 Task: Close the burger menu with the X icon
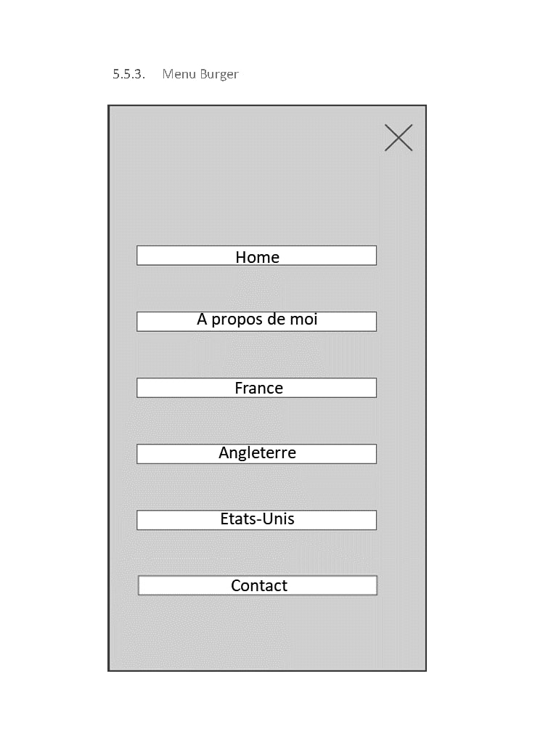[399, 138]
